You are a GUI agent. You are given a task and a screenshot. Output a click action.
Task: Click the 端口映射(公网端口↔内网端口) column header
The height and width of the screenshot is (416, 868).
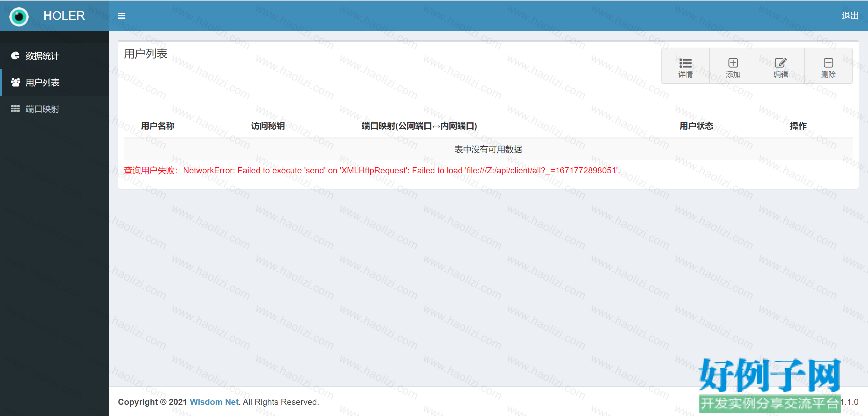(x=419, y=126)
